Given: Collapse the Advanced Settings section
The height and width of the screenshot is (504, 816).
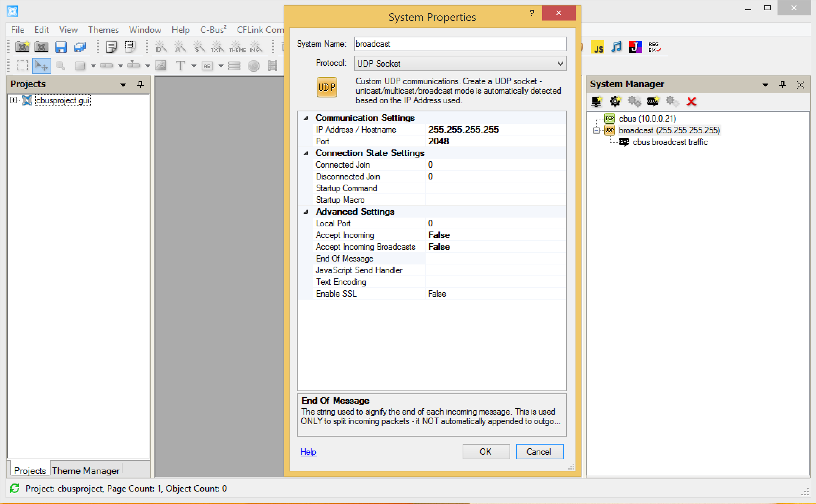Looking at the screenshot, I should [x=306, y=212].
